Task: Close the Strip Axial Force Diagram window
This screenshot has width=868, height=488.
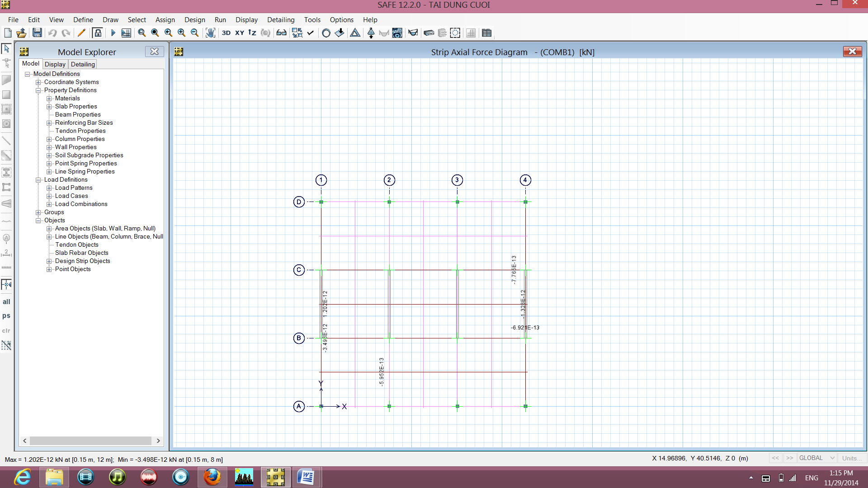Action: pyautogui.click(x=852, y=52)
